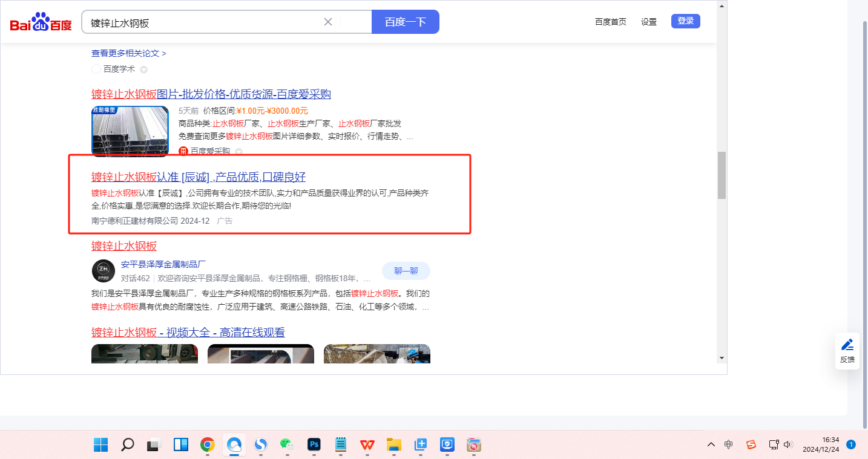Open the blue plus-sign app in the taskbar
Image resolution: width=868 pixels, height=459 pixels.
[421, 445]
